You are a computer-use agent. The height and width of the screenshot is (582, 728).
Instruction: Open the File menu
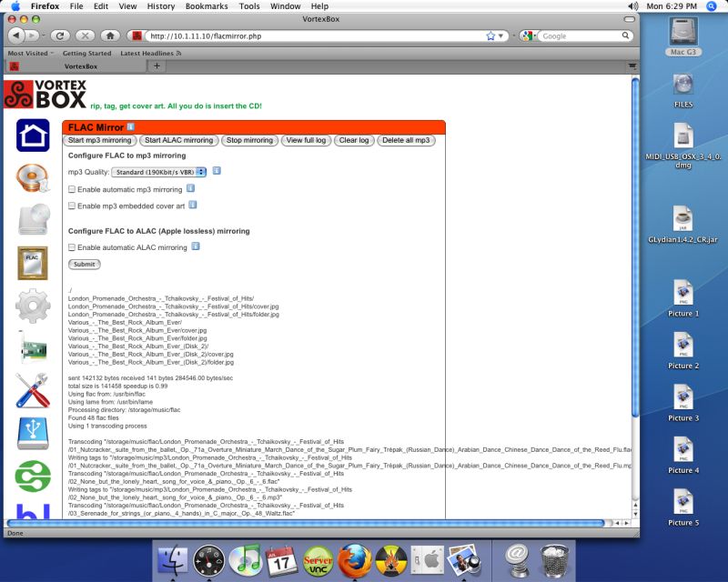(x=76, y=6)
